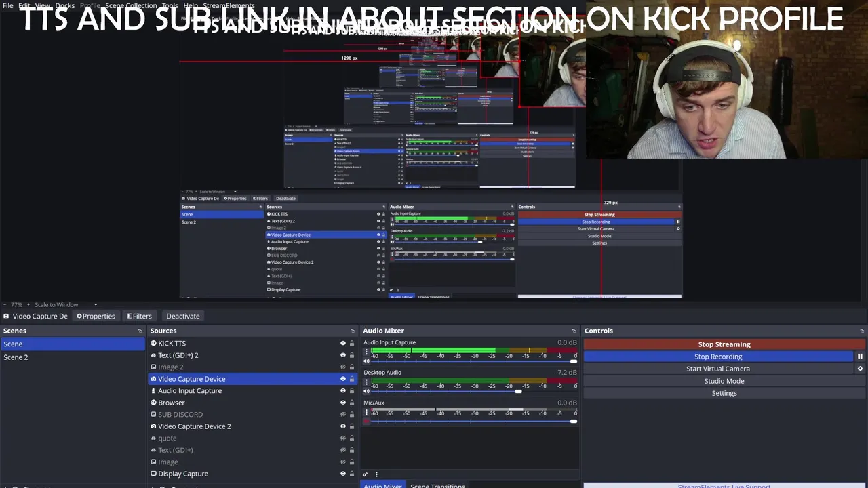The width and height of the screenshot is (868, 488).
Task: Open the StreamElements menu
Action: (x=229, y=5)
